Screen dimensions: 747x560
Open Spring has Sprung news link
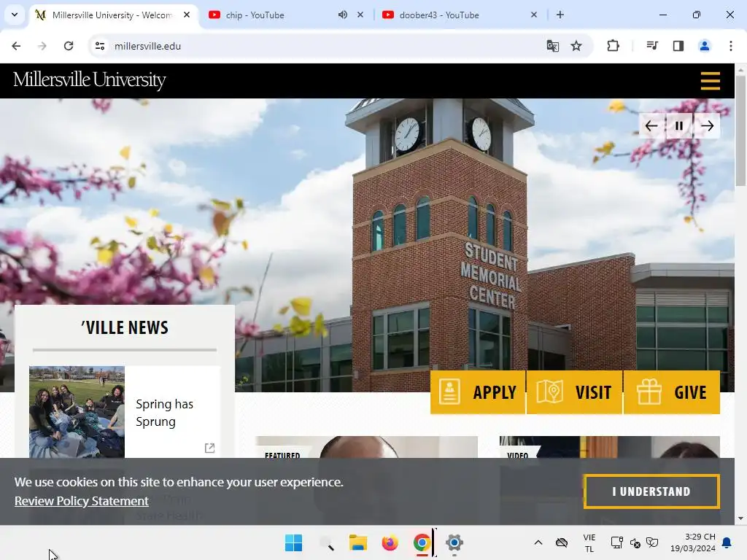[x=164, y=413]
